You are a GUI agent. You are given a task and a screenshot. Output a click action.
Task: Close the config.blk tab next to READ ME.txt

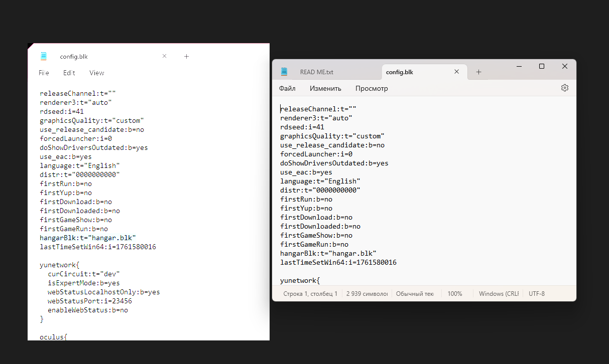(456, 72)
